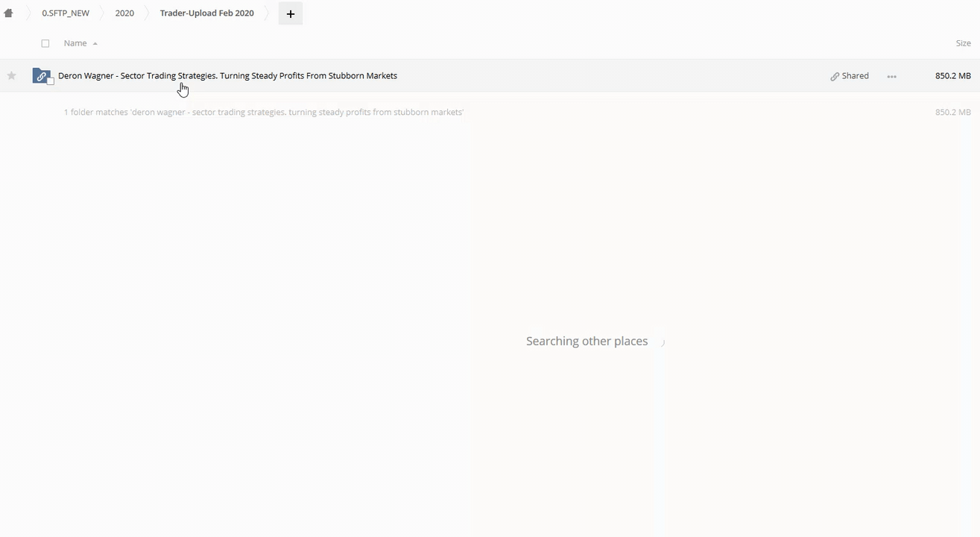This screenshot has width=980, height=537.
Task: Click the loading spinner beside Searching other places
Action: click(x=661, y=342)
